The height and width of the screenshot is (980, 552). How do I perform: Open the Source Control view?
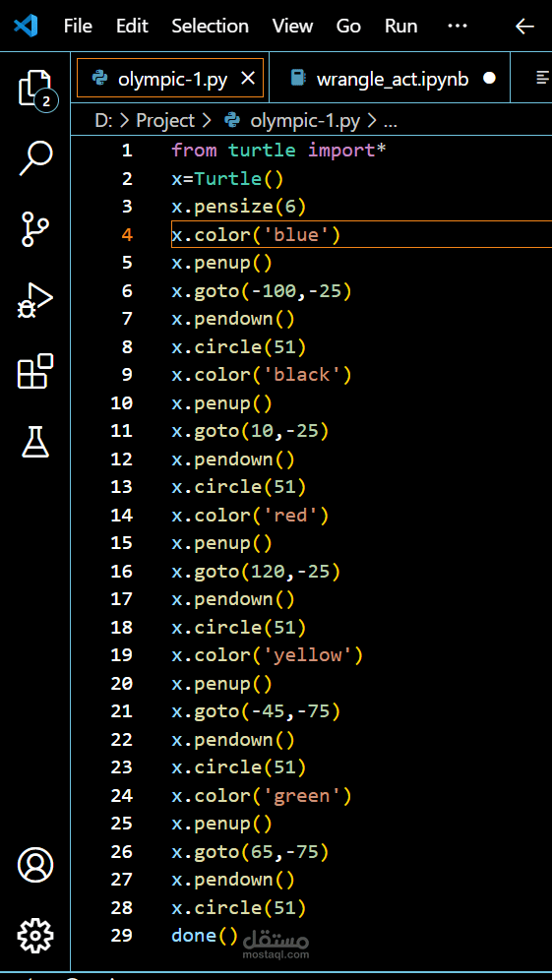(35, 228)
